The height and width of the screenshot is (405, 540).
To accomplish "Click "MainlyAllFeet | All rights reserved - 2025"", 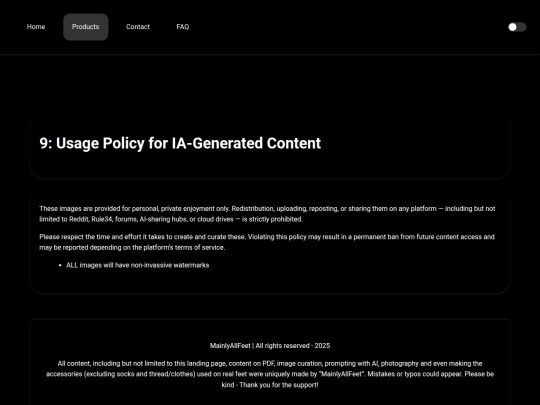I will click(270, 346).
